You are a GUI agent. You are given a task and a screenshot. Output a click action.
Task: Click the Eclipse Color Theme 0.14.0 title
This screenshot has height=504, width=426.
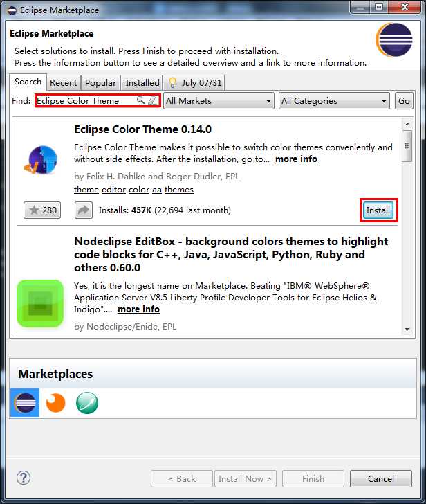point(143,129)
